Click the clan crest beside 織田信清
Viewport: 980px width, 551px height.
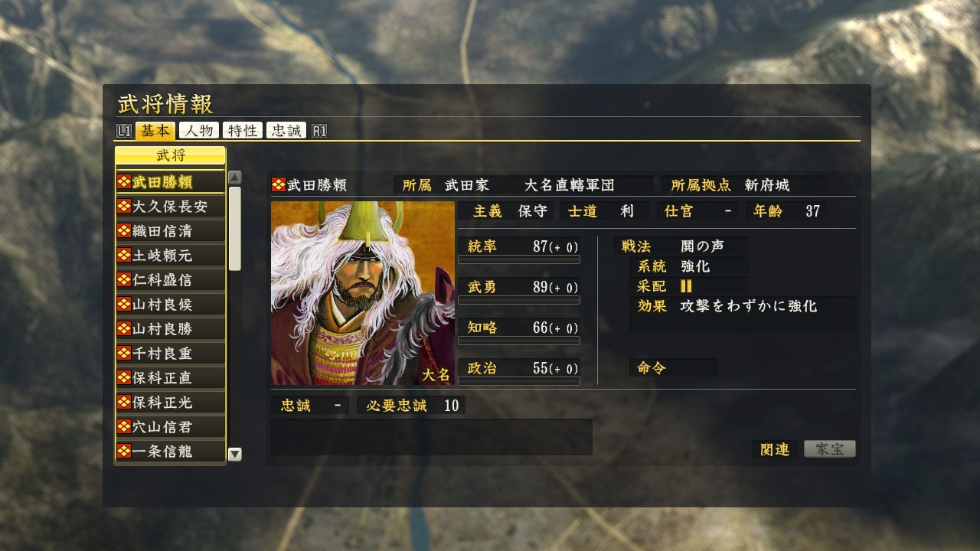124,230
